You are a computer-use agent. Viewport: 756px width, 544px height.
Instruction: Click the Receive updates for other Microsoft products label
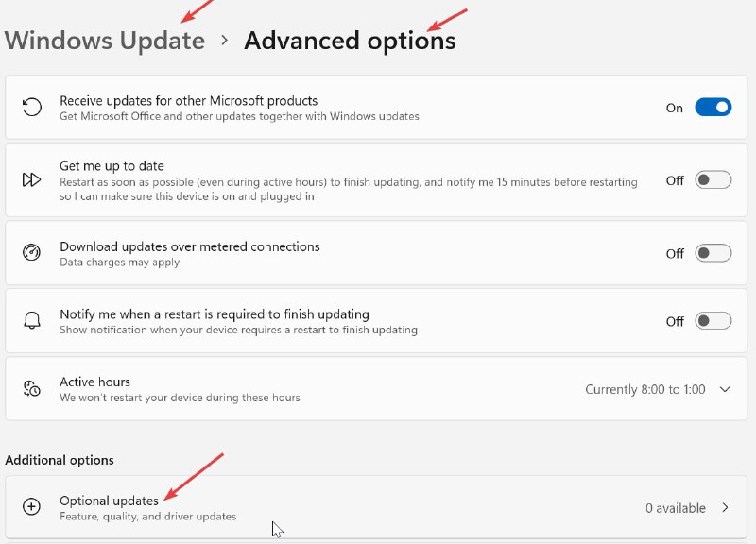tap(188, 101)
